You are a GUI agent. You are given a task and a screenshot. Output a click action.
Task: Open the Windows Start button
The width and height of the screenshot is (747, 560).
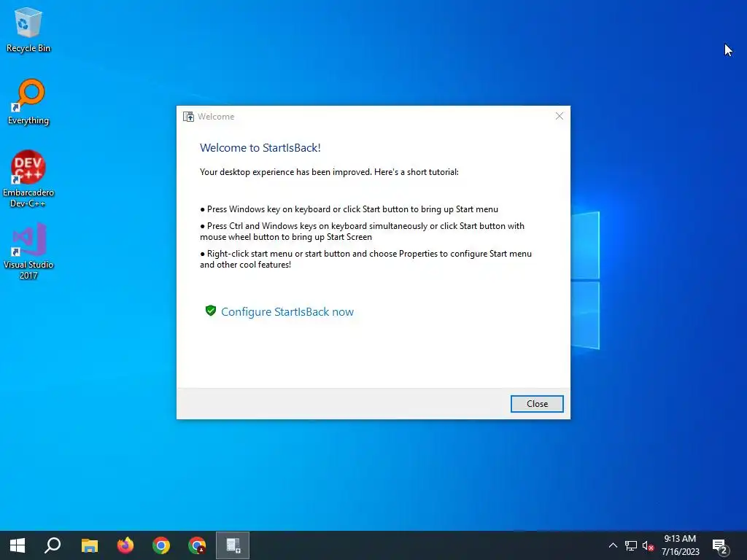pos(18,545)
